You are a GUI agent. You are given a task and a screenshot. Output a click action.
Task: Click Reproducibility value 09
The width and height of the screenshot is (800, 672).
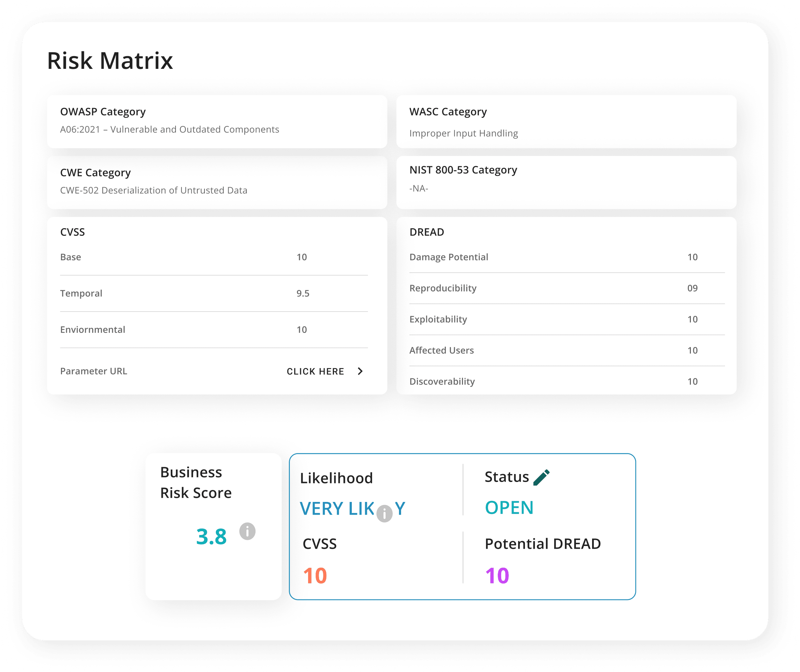[693, 288]
